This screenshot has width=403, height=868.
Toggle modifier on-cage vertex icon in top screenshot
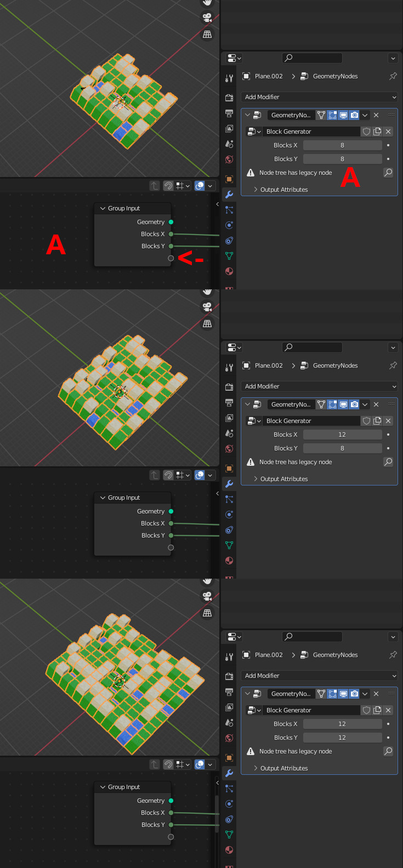pos(321,115)
